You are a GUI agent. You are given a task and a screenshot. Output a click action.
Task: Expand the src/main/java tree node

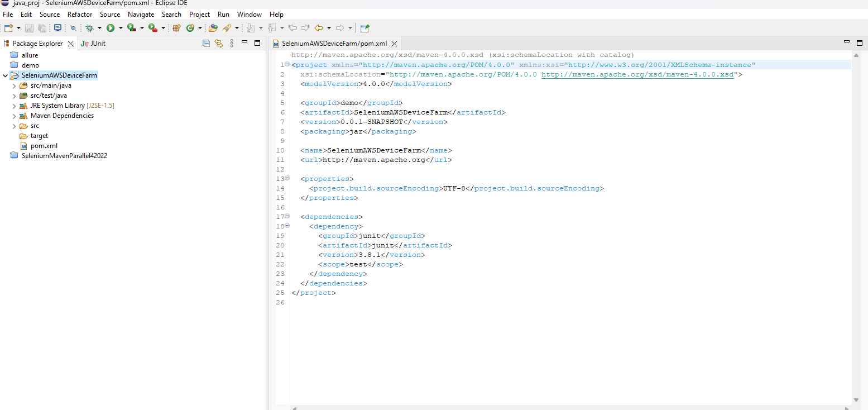pos(15,85)
